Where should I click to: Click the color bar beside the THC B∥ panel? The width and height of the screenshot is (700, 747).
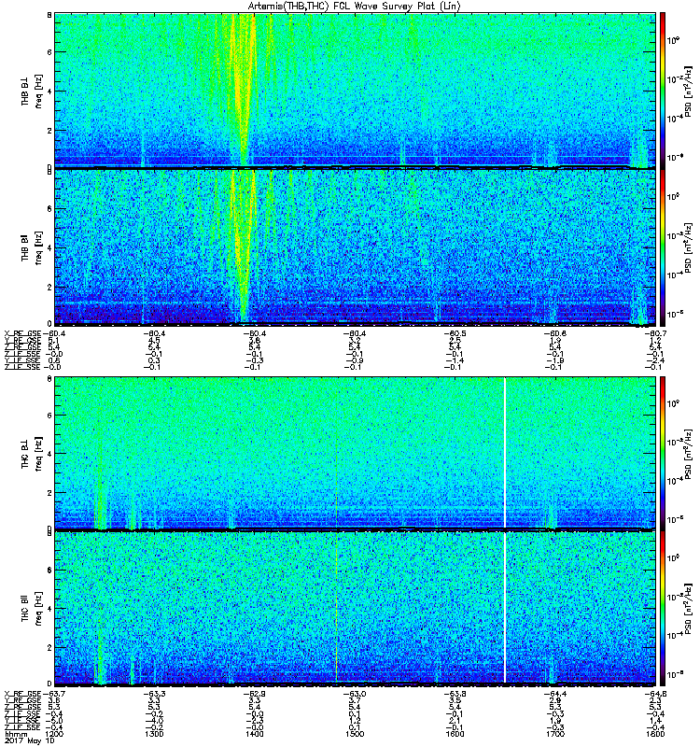[x=663, y=609]
